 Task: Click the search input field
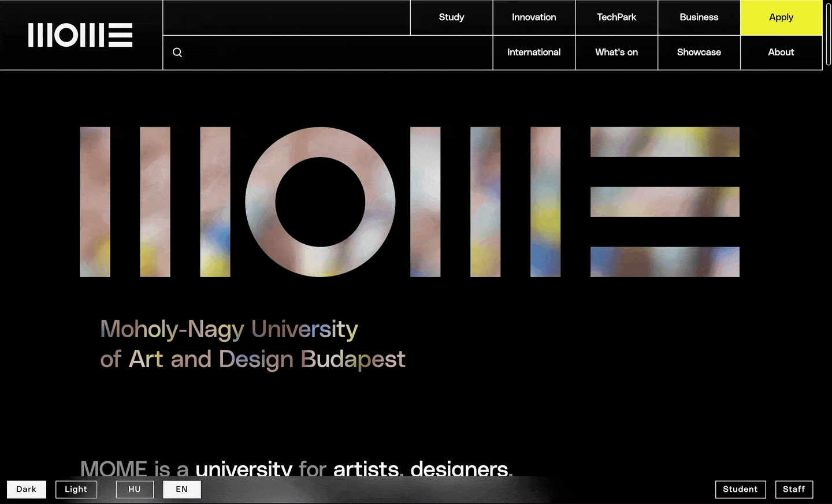(x=328, y=53)
